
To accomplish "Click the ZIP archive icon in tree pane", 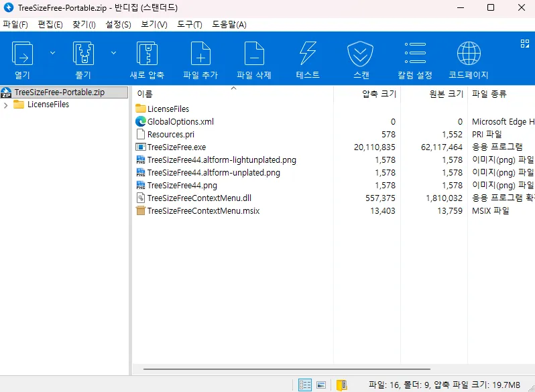I will 6,92.
